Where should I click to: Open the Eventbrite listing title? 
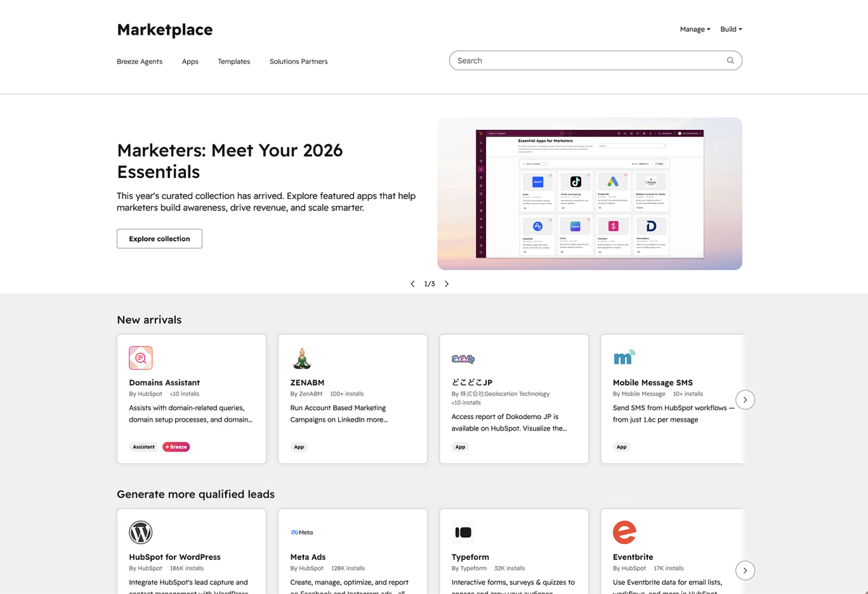633,557
